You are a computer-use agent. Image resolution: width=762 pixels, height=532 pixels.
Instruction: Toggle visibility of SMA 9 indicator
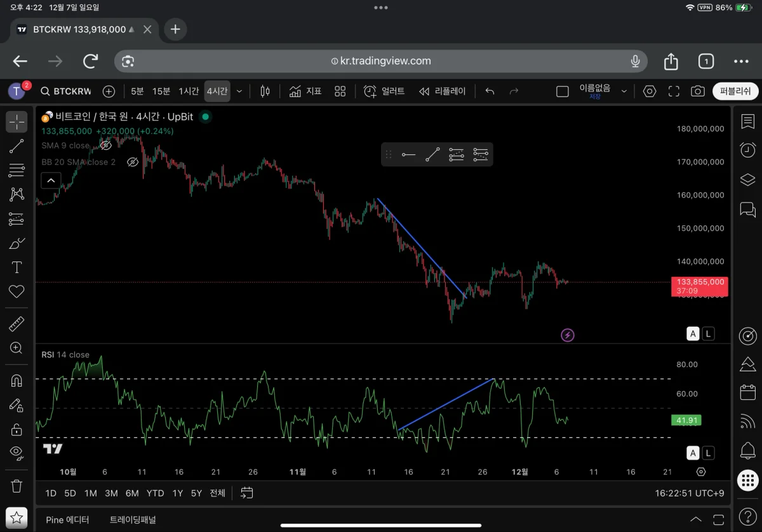[x=106, y=145]
